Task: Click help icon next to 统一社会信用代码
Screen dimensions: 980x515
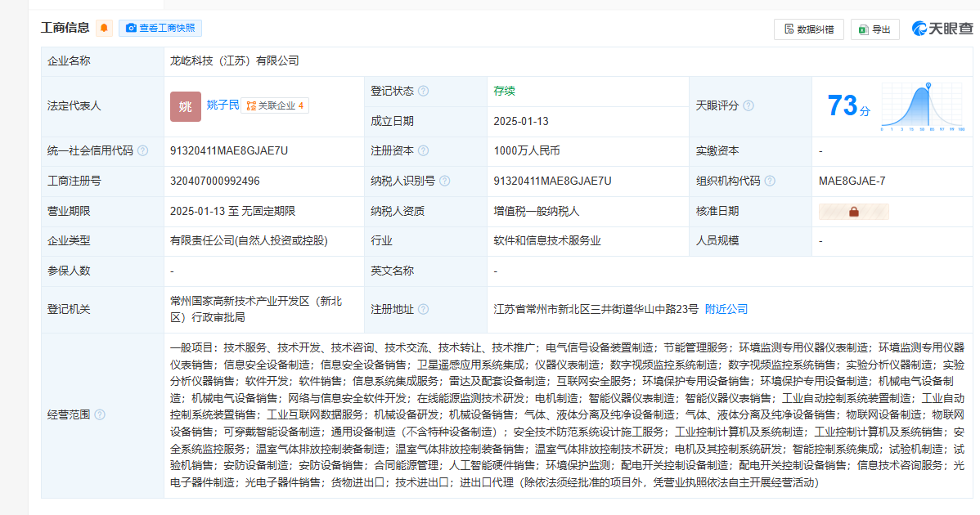Action: click(x=142, y=151)
